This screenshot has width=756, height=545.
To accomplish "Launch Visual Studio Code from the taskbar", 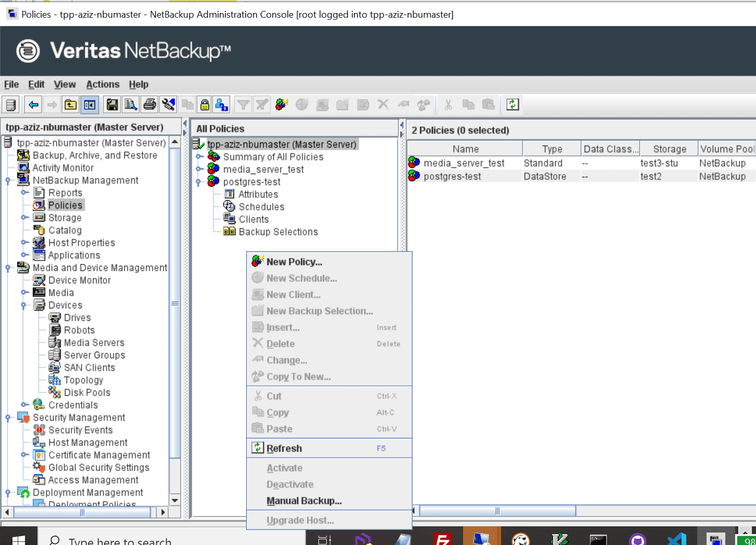I will tap(676, 540).
